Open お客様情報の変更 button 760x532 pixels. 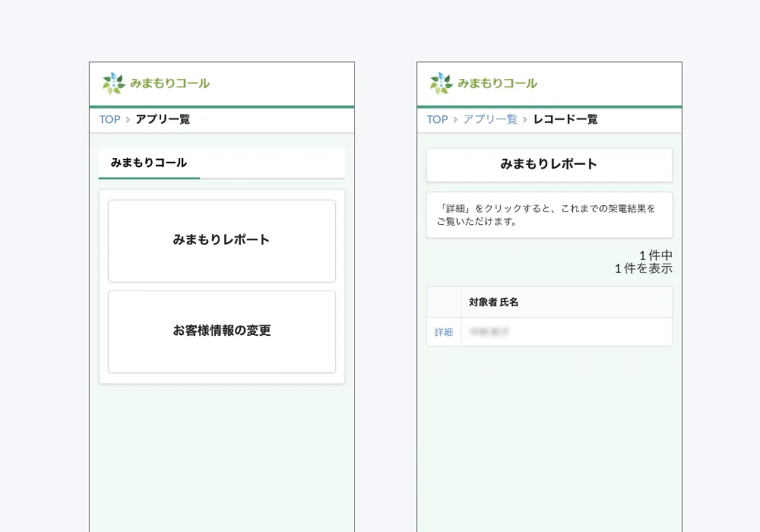coord(221,331)
